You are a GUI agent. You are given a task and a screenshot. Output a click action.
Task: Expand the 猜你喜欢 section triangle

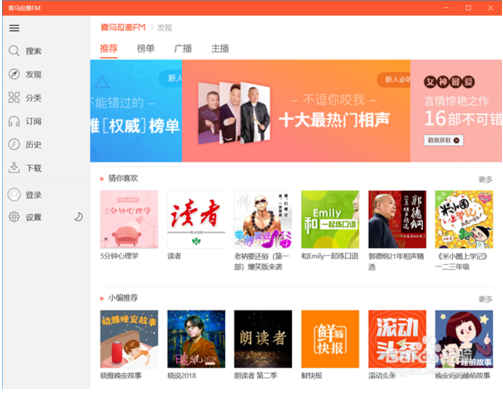coord(102,179)
